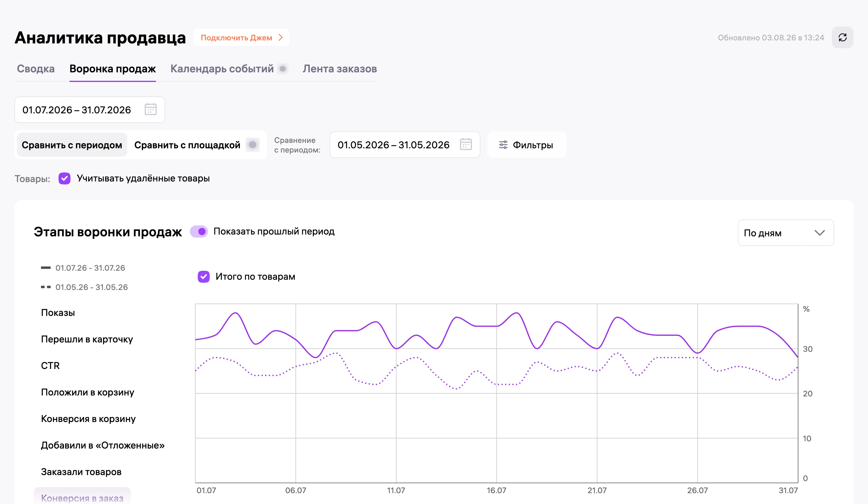
Task: Select Воронка продаж tab
Action: click(113, 68)
